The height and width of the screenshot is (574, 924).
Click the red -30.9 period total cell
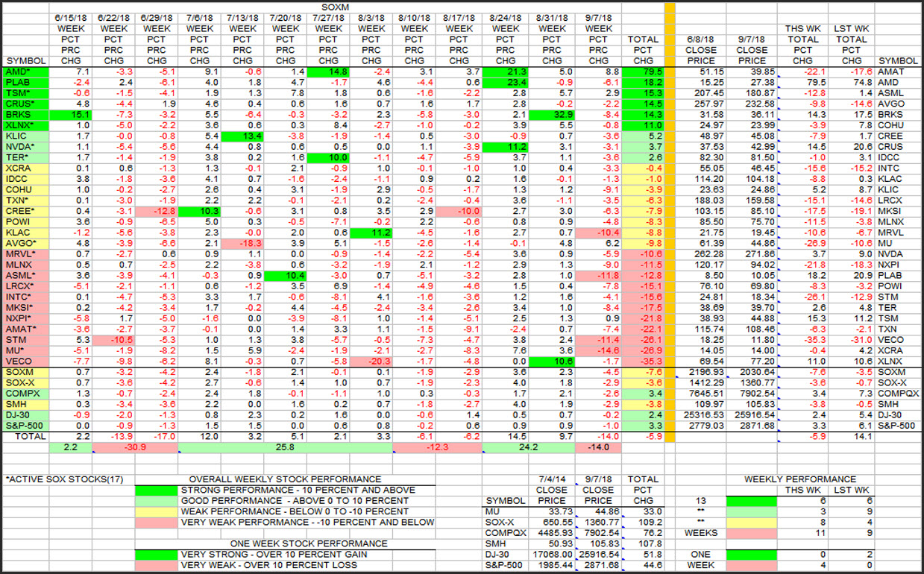[136, 447]
